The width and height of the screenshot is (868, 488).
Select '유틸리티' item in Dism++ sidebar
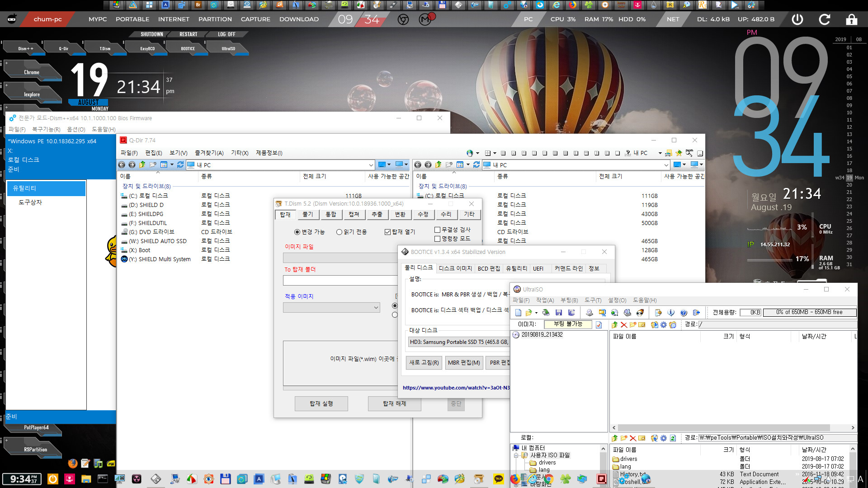46,188
